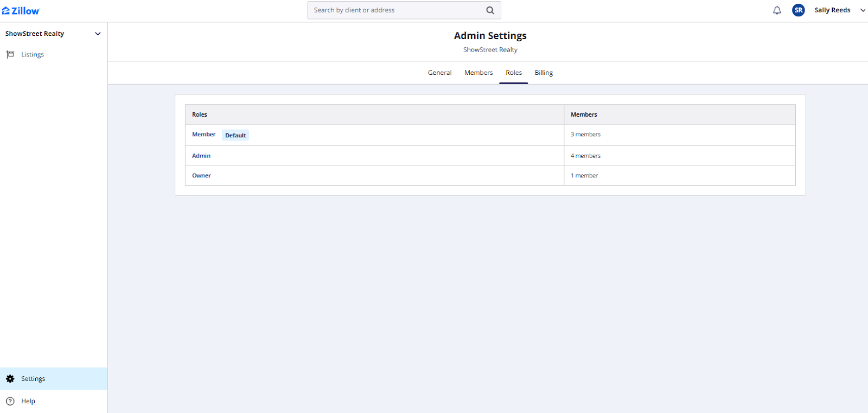Select the Roles tab

pos(514,73)
